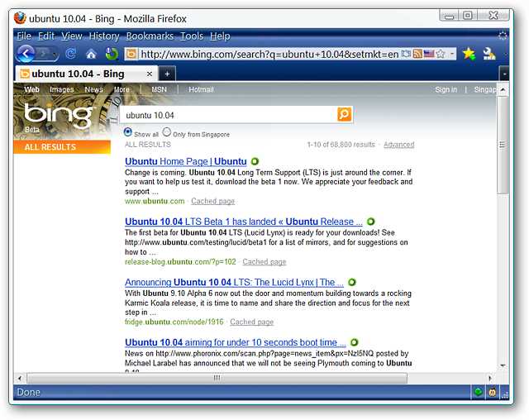This screenshot has width=529, height=420.
Task: Select the Show all radio button
Action: pyautogui.click(x=128, y=132)
